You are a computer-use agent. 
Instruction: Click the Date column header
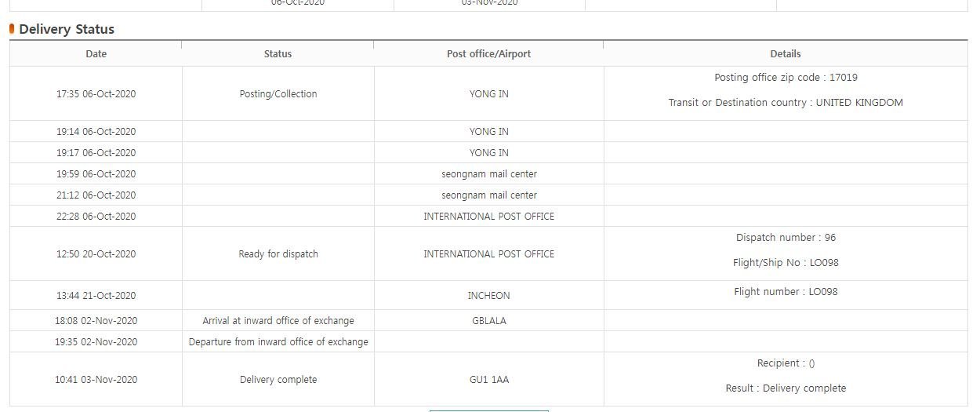(x=96, y=54)
